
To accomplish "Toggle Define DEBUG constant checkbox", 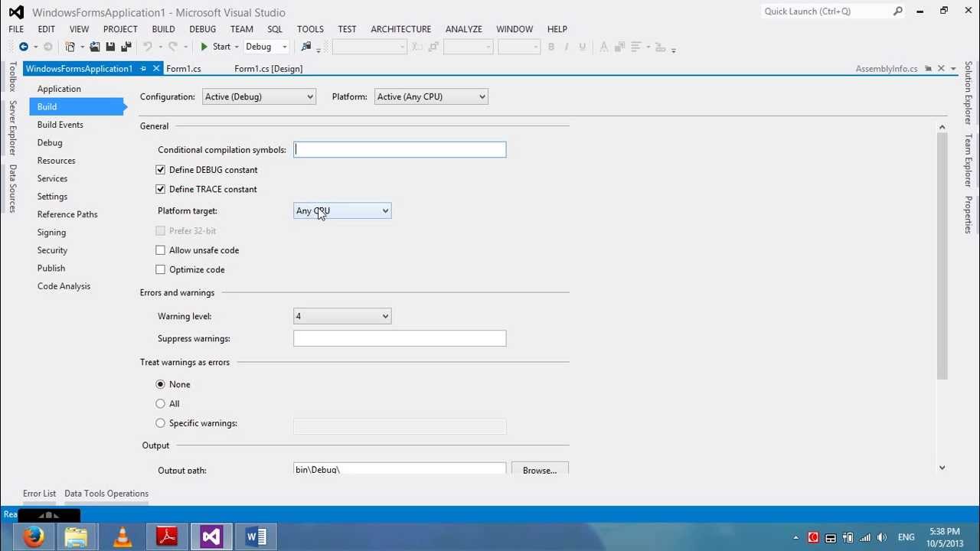I will coord(160,170).
